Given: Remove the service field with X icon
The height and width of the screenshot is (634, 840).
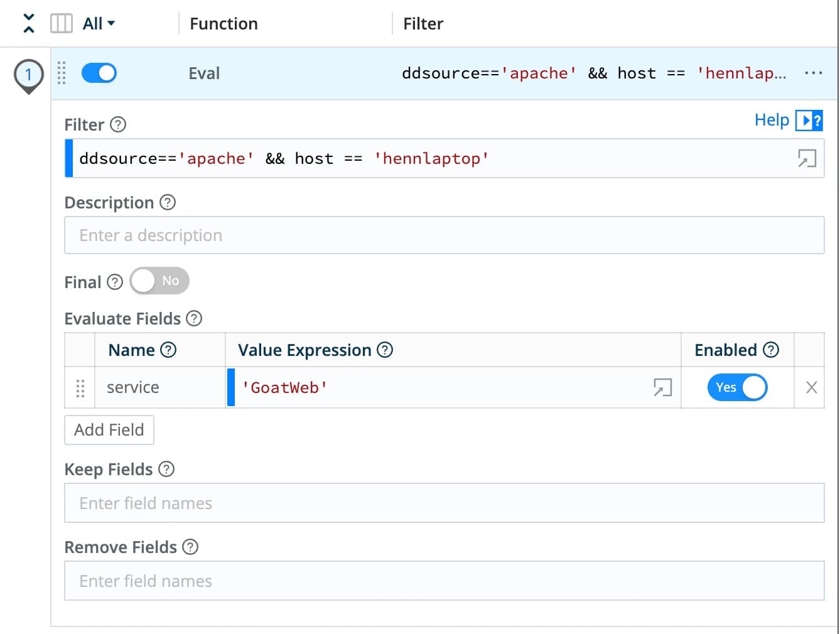Looking at the screenshot, I should click(x=811, y=387).
